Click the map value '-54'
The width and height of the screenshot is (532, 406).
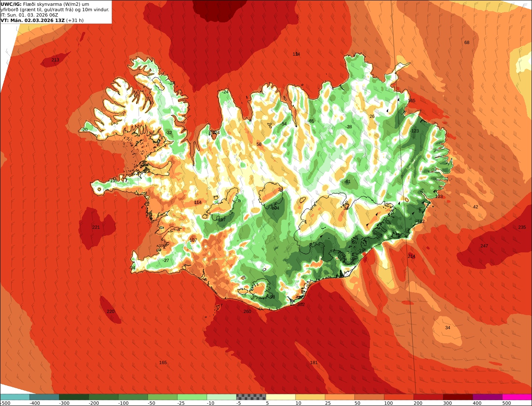[x=283, y=124]
